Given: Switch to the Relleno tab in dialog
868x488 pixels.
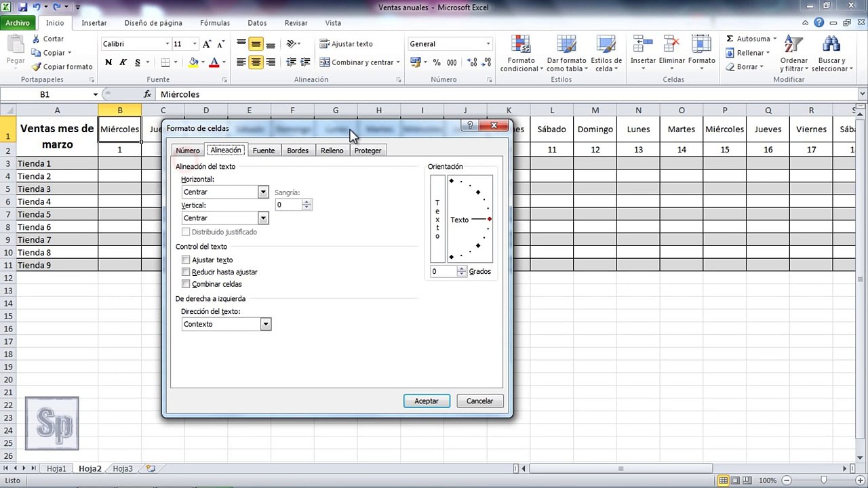Looking at the screenshot, I should 332,150.
